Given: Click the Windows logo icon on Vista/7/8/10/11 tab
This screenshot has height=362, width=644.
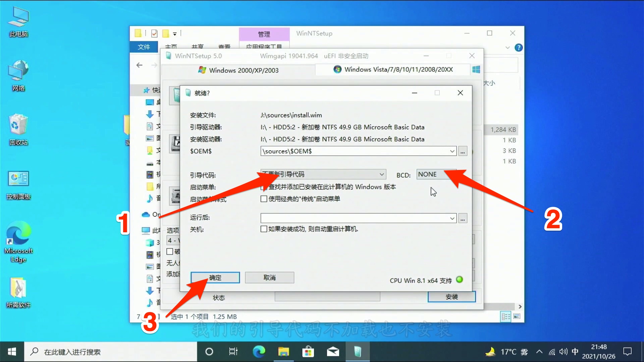Looking at the screenshot, I should (x=476, y=69).
